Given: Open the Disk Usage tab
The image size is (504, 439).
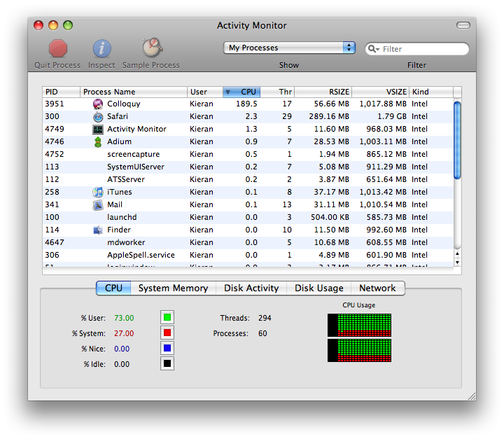Looking at the screenshot, I should [319, 288].
